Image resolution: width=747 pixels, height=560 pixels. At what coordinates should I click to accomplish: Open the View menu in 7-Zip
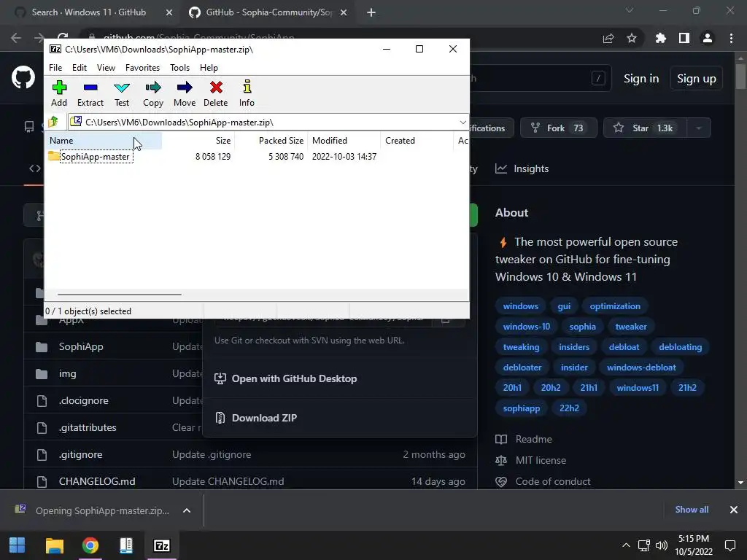(x=106, y=68)
